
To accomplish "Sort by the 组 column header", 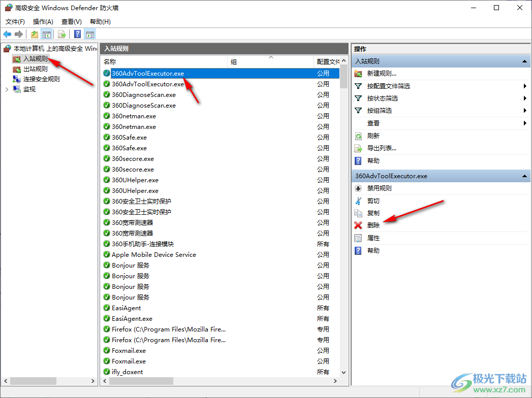I will (270, 62).
